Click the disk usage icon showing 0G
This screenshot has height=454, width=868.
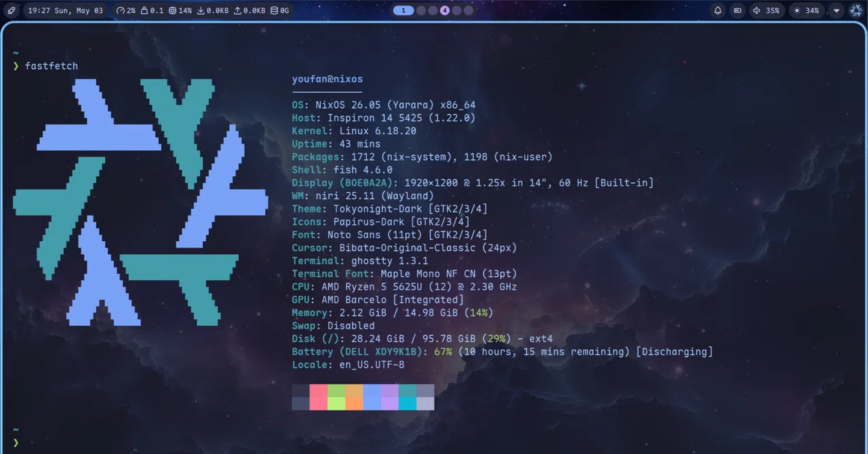pyautogui.click(x=274, y=11)
